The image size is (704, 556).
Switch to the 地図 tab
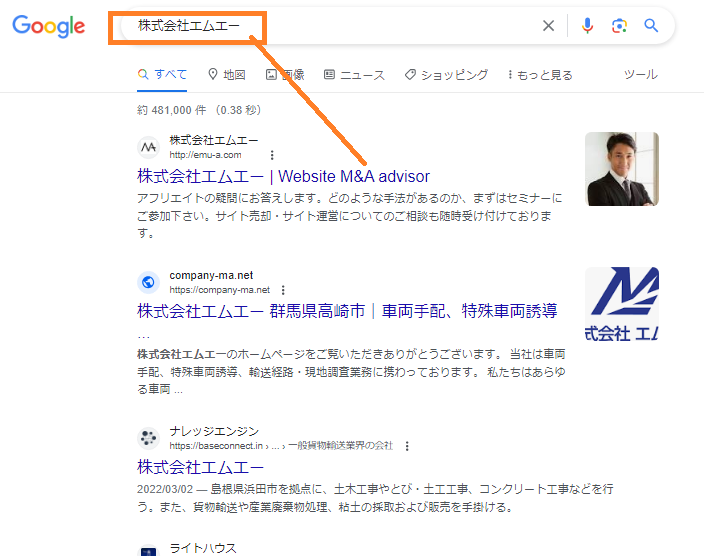[227, 75]
